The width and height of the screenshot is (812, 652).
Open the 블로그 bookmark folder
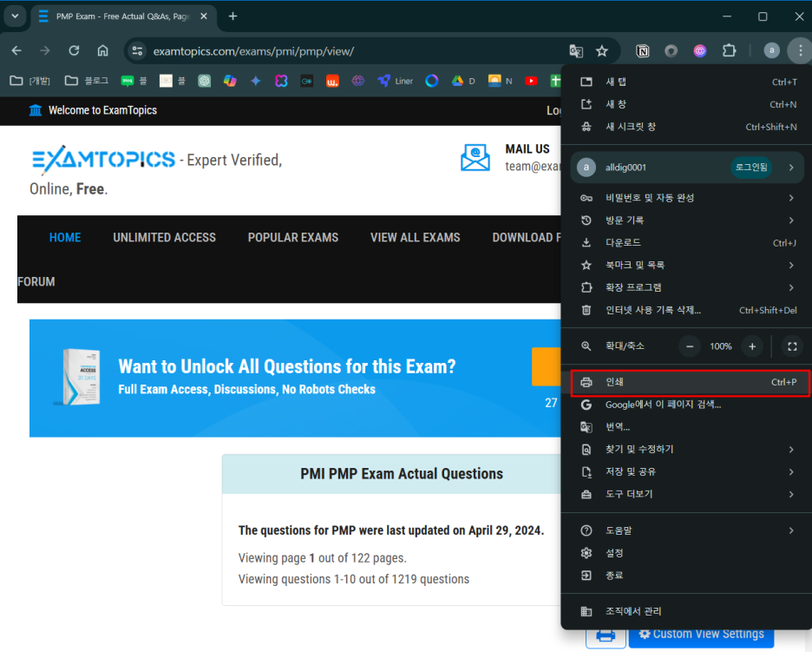(x=87, y=81)
